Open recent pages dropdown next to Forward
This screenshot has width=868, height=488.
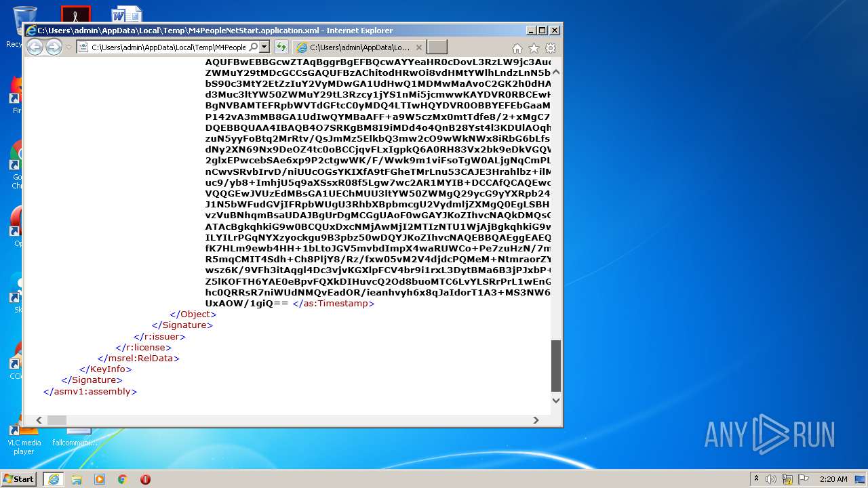click(68, 47)
